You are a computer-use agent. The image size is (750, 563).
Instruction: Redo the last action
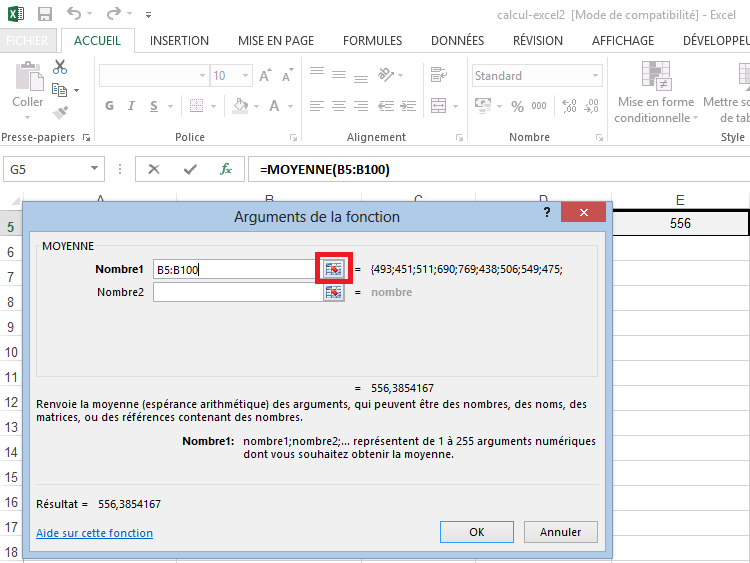pyautogui.click(x=114, y=13)
